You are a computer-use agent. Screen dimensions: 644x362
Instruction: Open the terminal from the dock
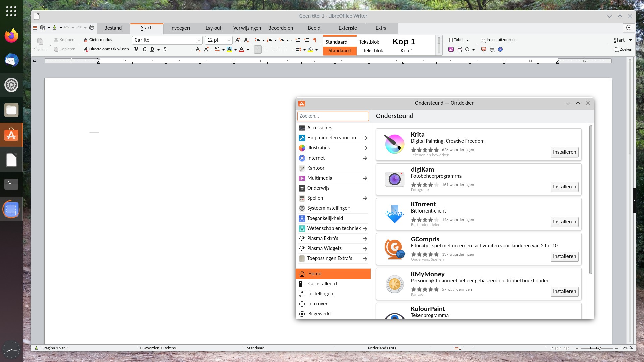click(x=11, y=184)
